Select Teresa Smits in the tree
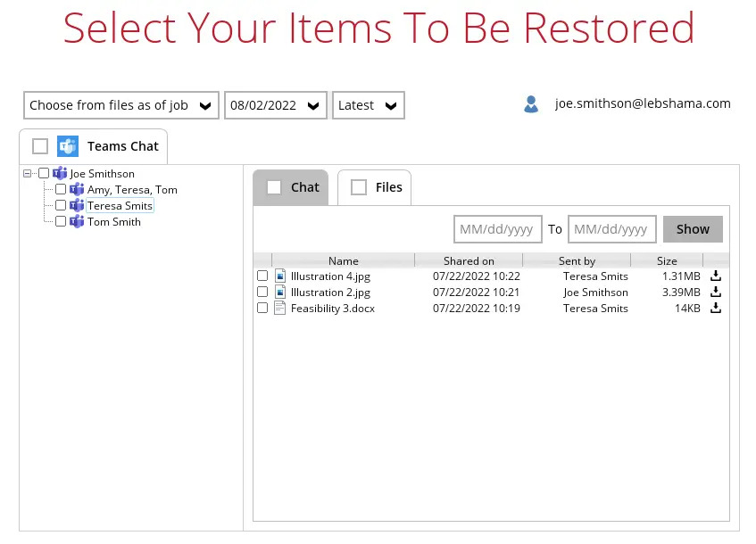756x544 pixels. coord(120,206)
